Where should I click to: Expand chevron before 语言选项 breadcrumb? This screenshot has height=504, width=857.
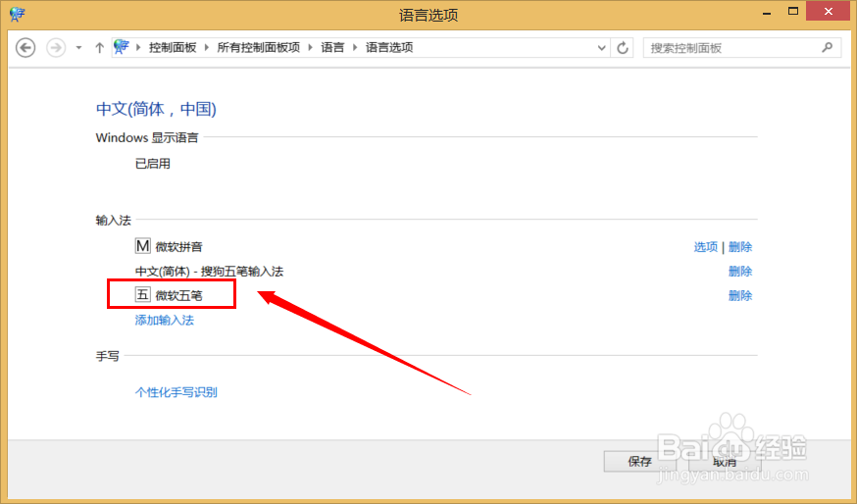pos(355,48)
